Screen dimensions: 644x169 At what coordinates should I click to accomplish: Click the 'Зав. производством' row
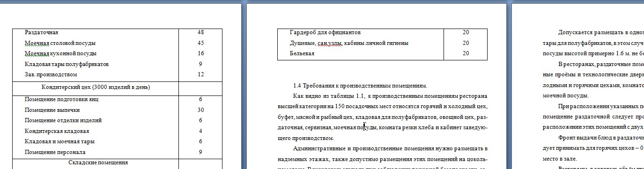pos(118,74)
